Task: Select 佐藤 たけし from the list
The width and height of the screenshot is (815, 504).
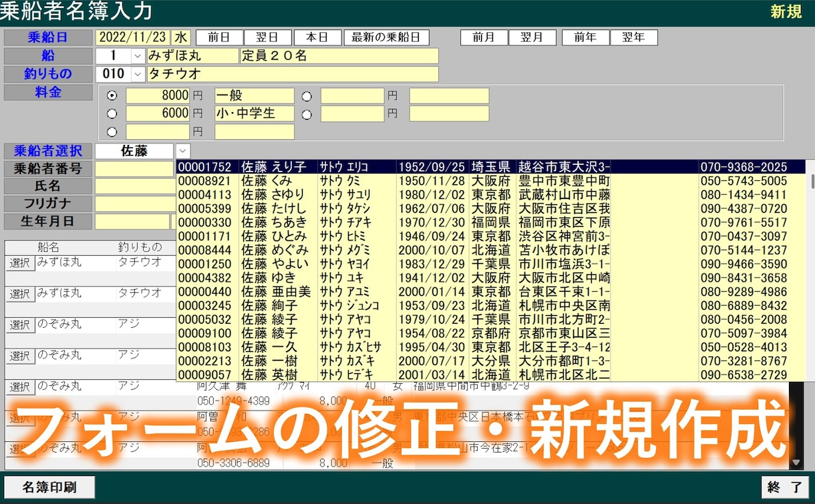Action: [491, 209]
